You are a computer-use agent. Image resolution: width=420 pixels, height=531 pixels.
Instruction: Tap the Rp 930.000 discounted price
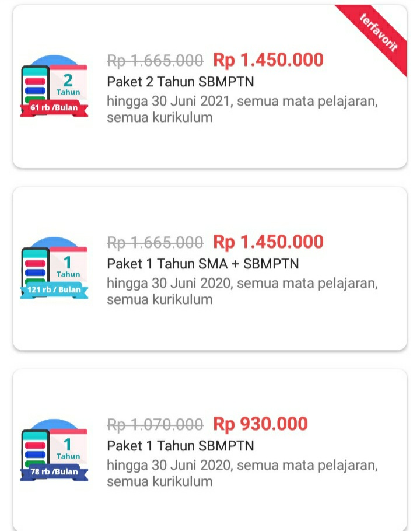coord(260,424)
